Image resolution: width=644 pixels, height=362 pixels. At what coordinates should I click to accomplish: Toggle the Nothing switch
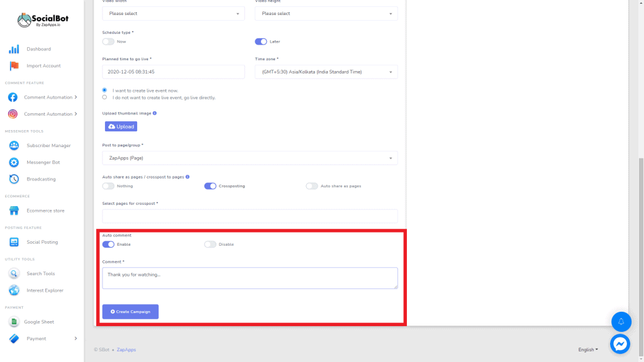(108, 186)
